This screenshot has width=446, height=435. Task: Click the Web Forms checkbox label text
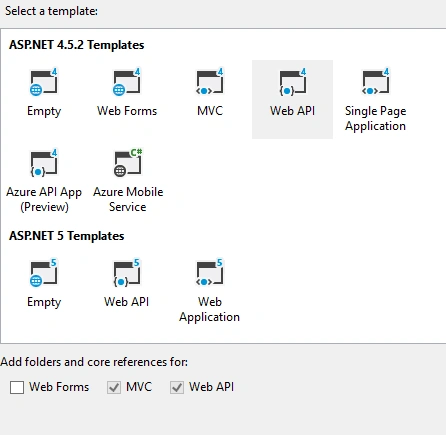pos(59,387)
